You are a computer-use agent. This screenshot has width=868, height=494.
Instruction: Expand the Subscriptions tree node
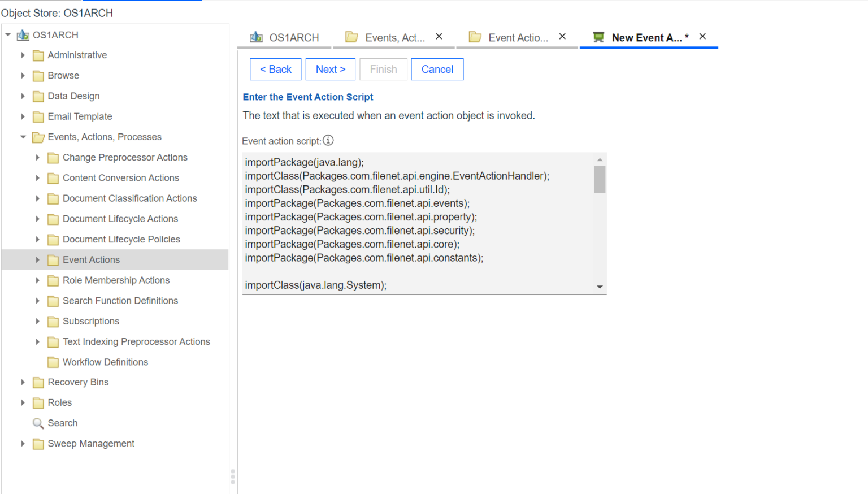pos(37,321)
